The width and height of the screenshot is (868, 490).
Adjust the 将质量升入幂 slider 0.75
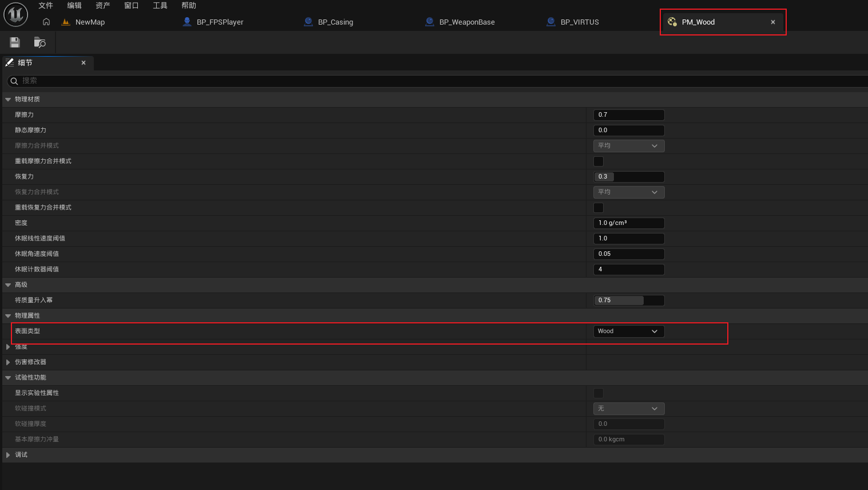coord(629,301)
